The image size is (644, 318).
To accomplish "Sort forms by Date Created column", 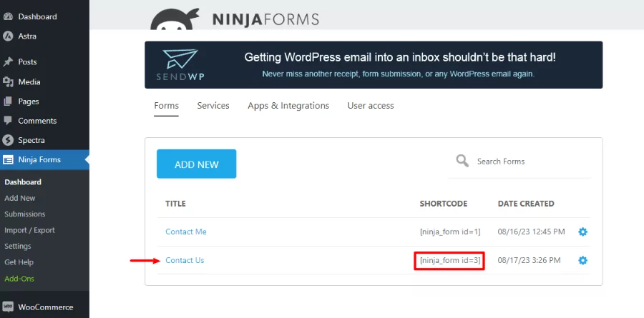I will 526,204.
